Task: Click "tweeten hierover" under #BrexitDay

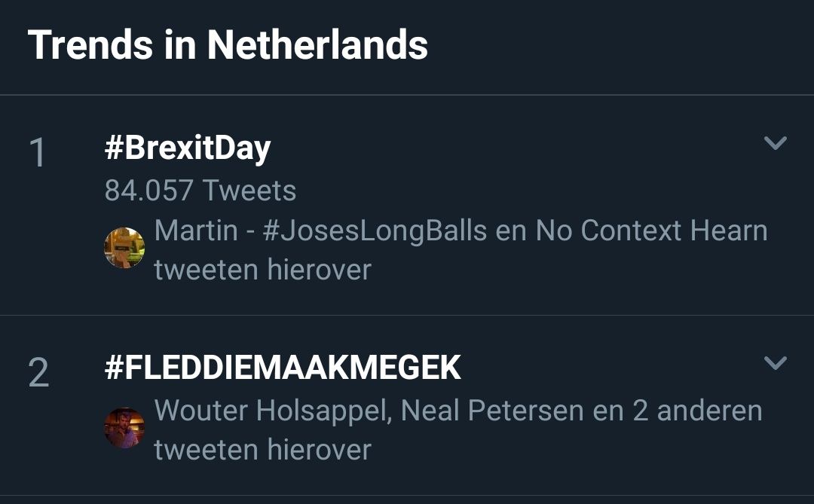Action: [x=262, y=270]
